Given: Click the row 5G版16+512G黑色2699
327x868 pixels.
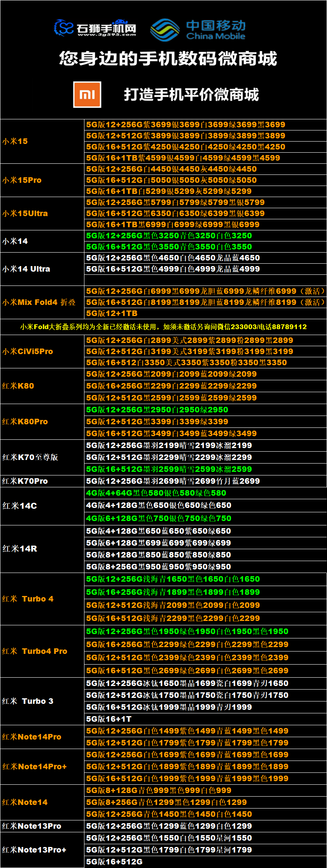Looking at the screenshot, I should click(x=206, y=671).
